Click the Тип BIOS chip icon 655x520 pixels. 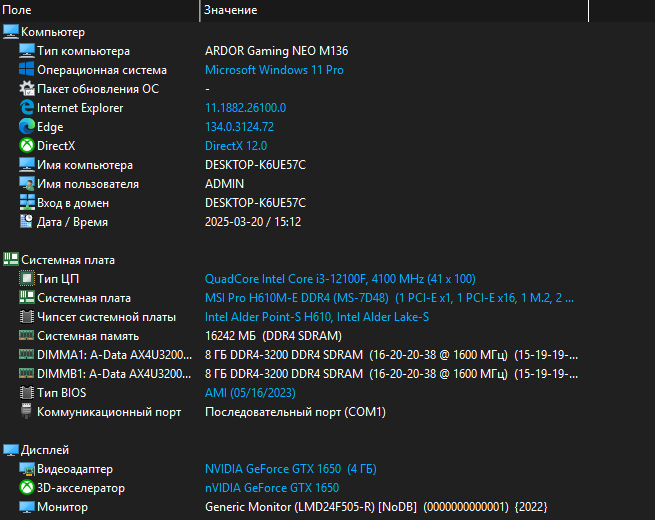point(27,393)
